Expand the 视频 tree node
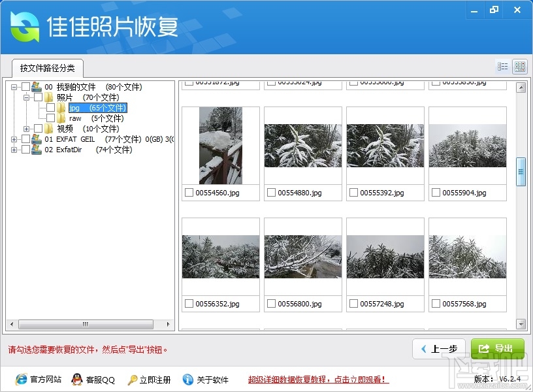This screenshot has height=392, width=533. [26, 129]
